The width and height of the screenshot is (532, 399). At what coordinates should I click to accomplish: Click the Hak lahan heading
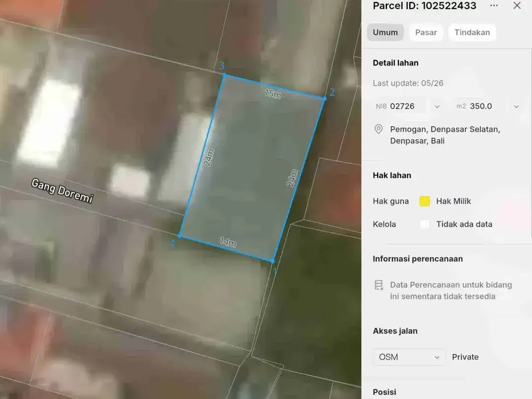pos(392,175)
